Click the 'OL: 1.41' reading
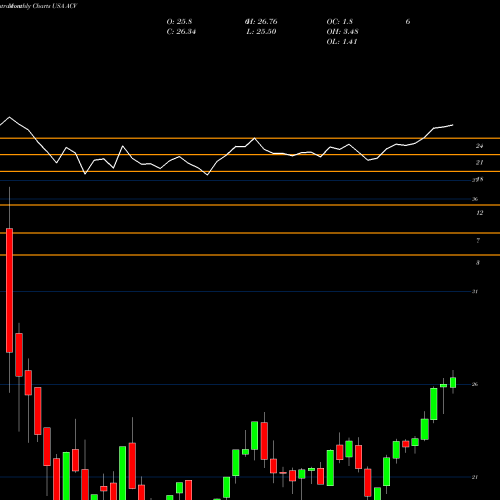 point(342,42)
